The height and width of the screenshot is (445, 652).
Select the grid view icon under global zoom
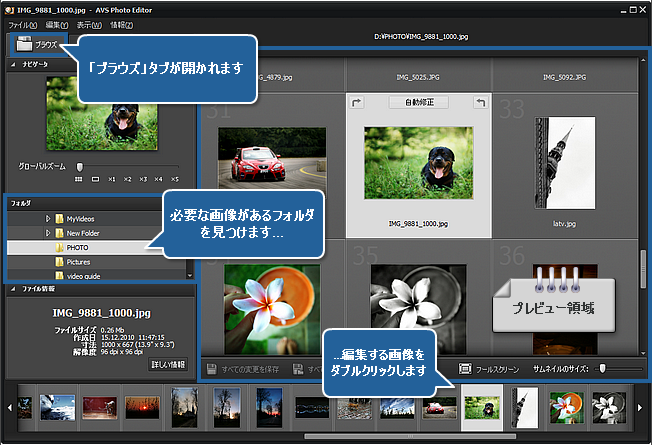78,180
